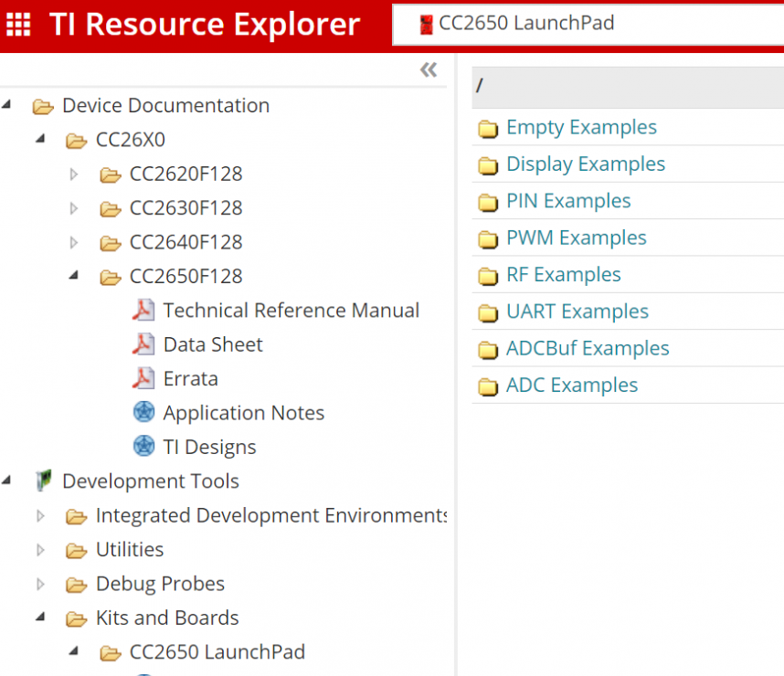Select Debug Probes in the tree
The image size is (784, 676).
pos(160,584)
